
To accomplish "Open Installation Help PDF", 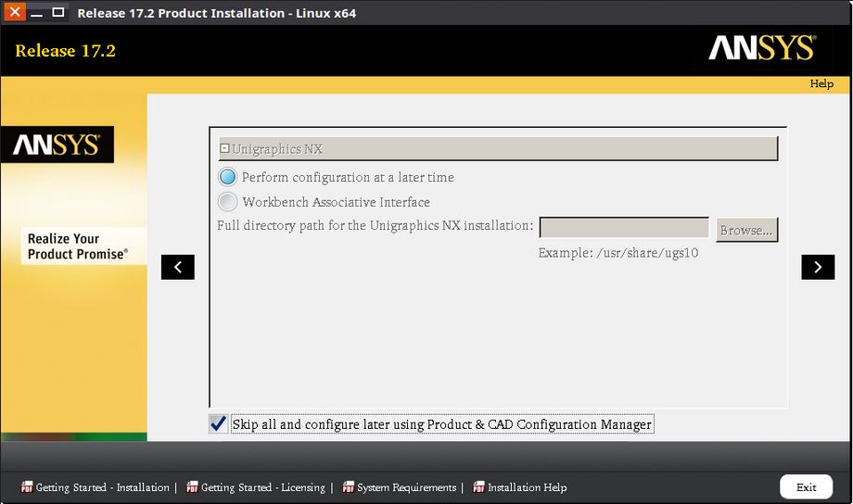I will (520, 487).
